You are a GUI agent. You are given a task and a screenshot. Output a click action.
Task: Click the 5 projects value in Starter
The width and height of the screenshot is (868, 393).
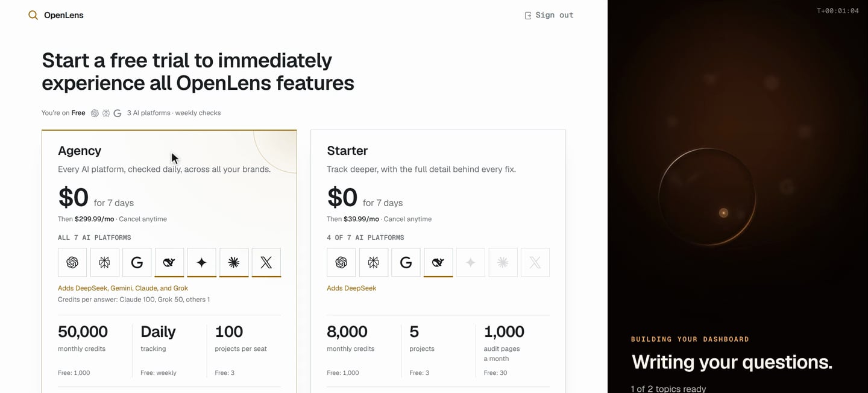pyautogui.click(x=414, y=332)
